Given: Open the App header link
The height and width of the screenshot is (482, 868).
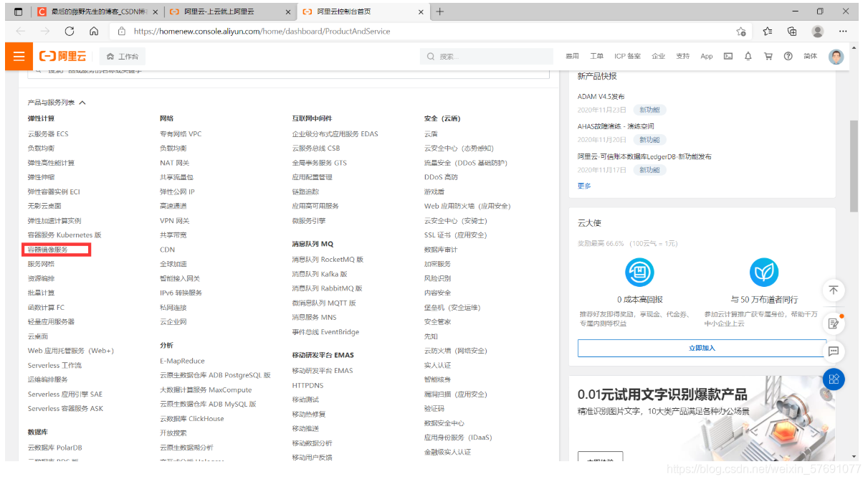Looking at the screenshot, I should tap(707, 56).
